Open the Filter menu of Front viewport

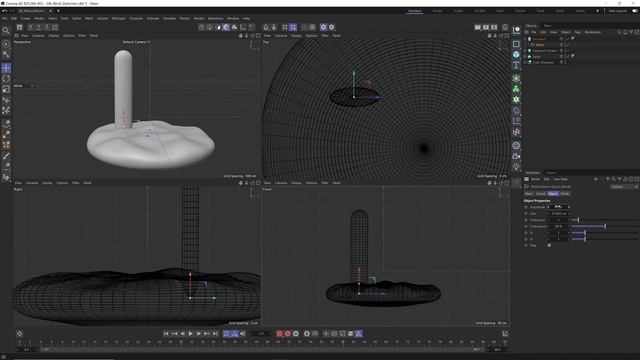(324, 183)
